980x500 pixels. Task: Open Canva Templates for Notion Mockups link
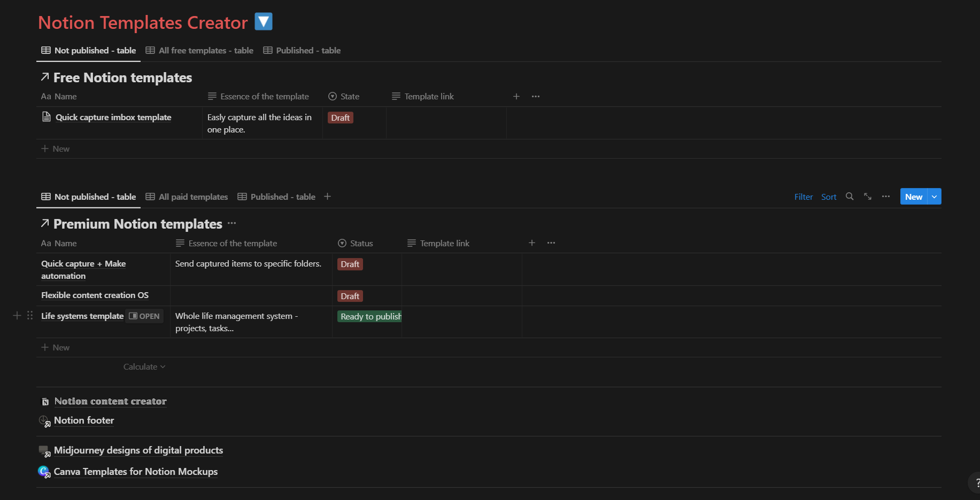coord(136,472)
